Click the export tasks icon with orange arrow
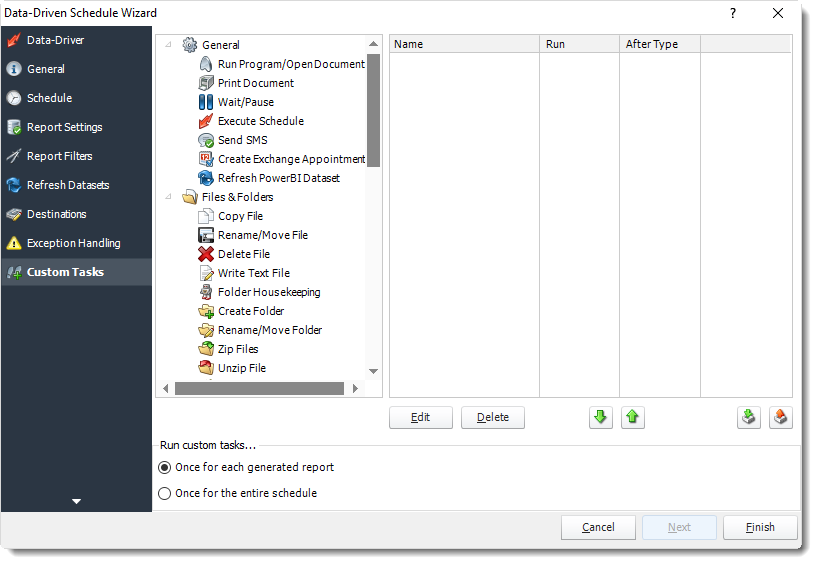 [x=781, y=418]
